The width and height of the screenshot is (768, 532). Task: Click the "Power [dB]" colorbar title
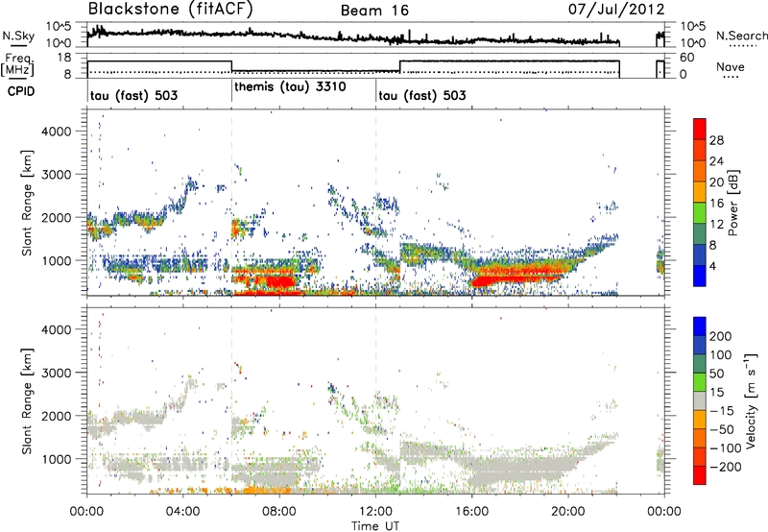pos(732,203)
